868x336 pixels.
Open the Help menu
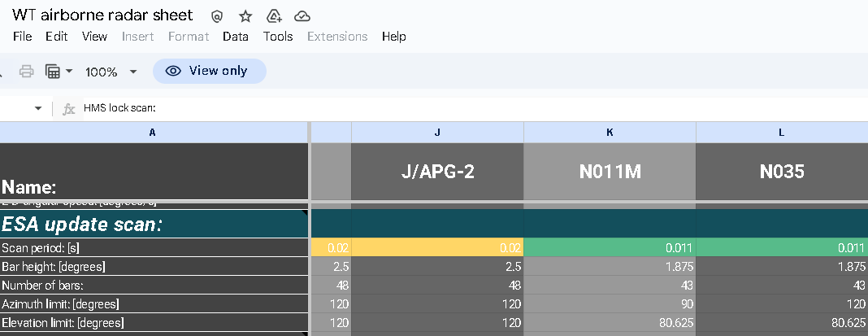[393, 37]
